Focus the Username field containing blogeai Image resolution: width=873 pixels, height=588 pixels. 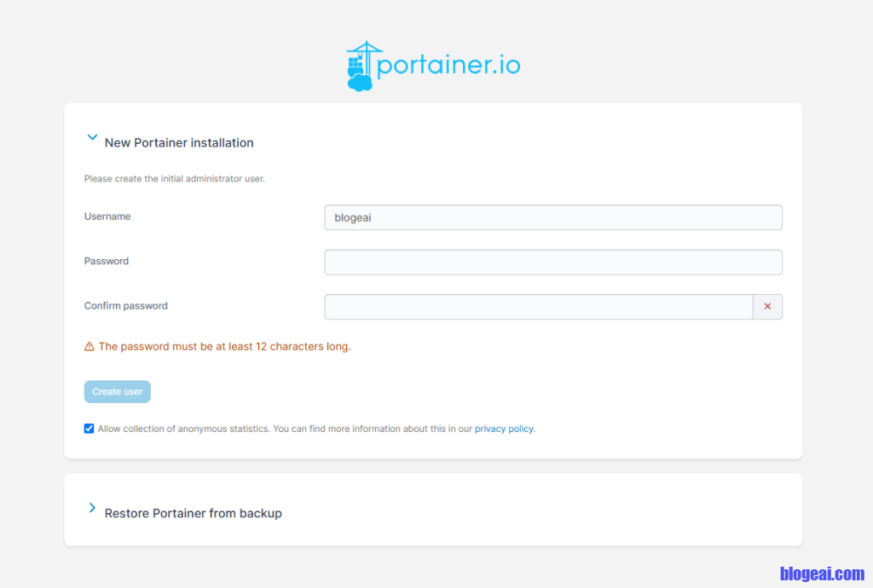point(552,217)
